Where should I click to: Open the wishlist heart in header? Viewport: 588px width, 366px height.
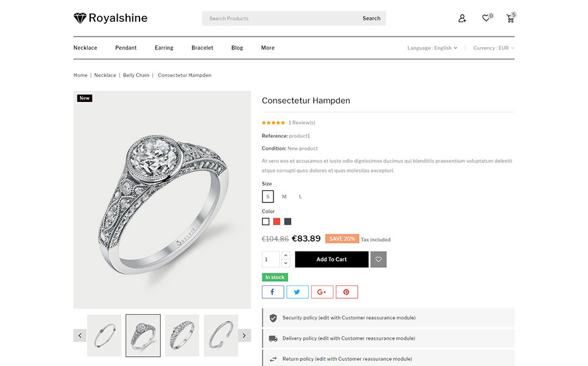point(486,18)
